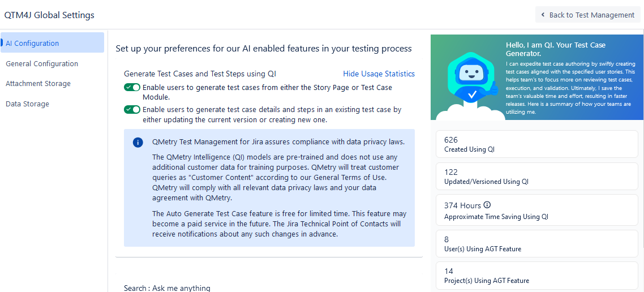Image resolution: width=644 pixels, height=292 pixels.
Task: Select General Configuration in sidebar
Action: [x=42, y=64]
